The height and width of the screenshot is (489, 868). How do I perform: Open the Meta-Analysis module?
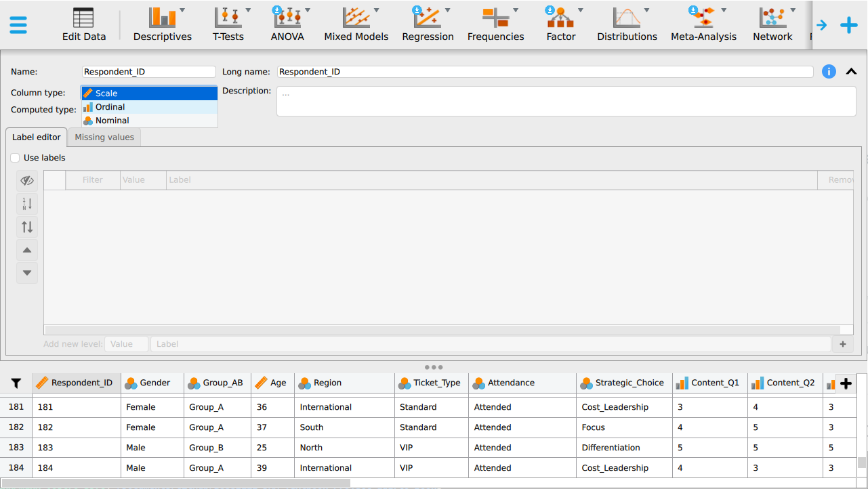coord(703,25)
